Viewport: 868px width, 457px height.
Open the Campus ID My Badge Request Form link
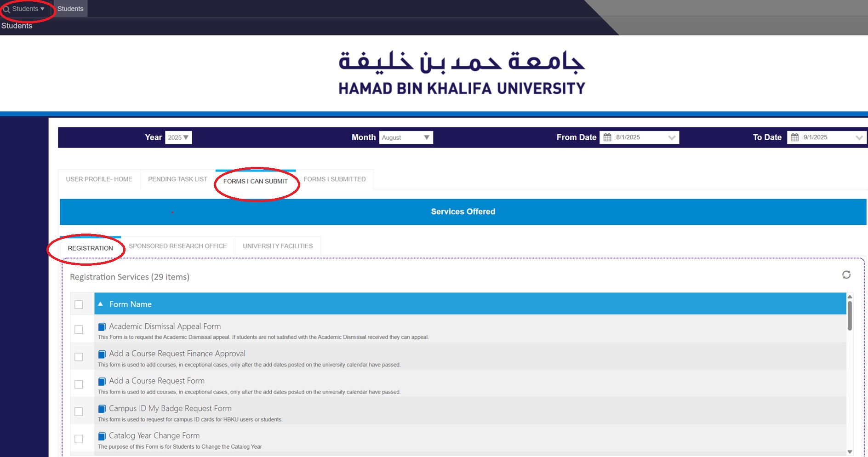(x=170, y=408)
